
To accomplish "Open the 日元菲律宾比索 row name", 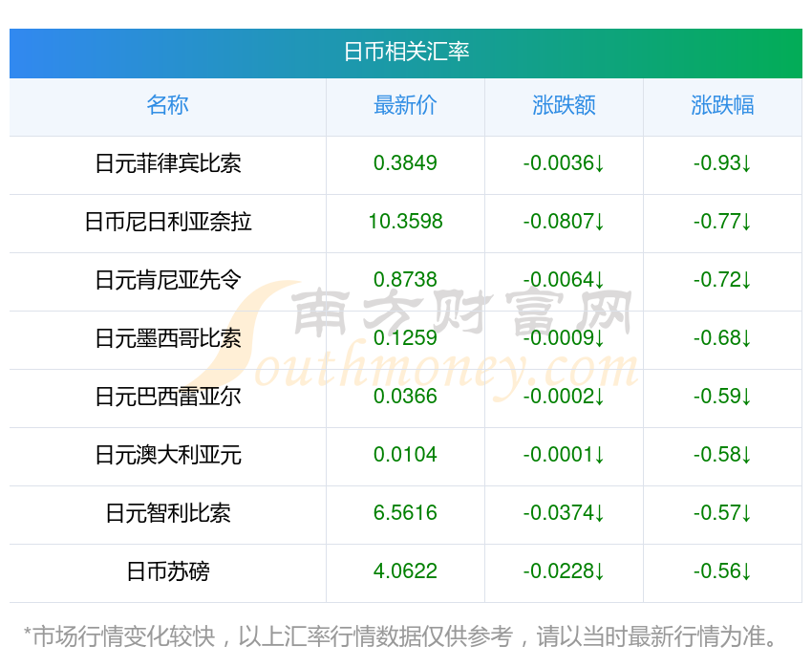I will [x=168, y=163].
